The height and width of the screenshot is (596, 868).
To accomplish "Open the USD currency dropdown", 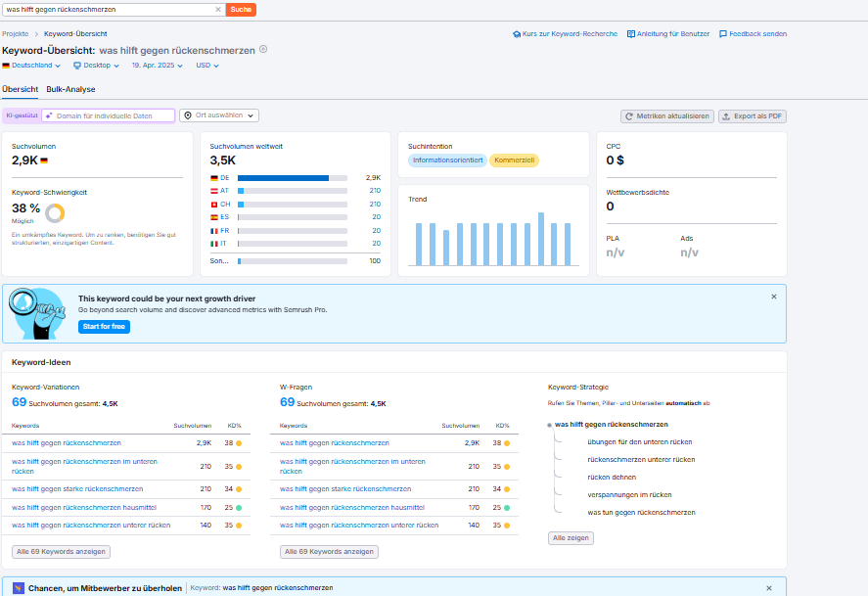I will pos(207,66).
